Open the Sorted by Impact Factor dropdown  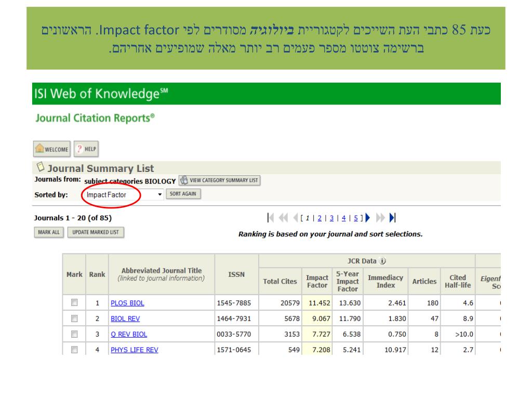(x=124, y=195)
